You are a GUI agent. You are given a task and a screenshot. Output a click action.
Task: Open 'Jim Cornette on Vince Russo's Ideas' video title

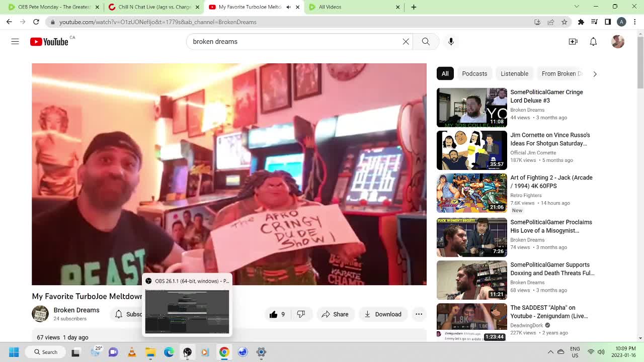[550, 139]
